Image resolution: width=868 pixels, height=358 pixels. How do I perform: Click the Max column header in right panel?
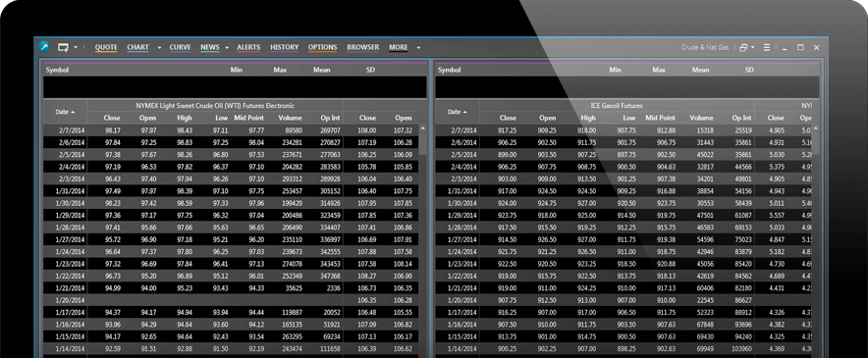pos(659,71)
